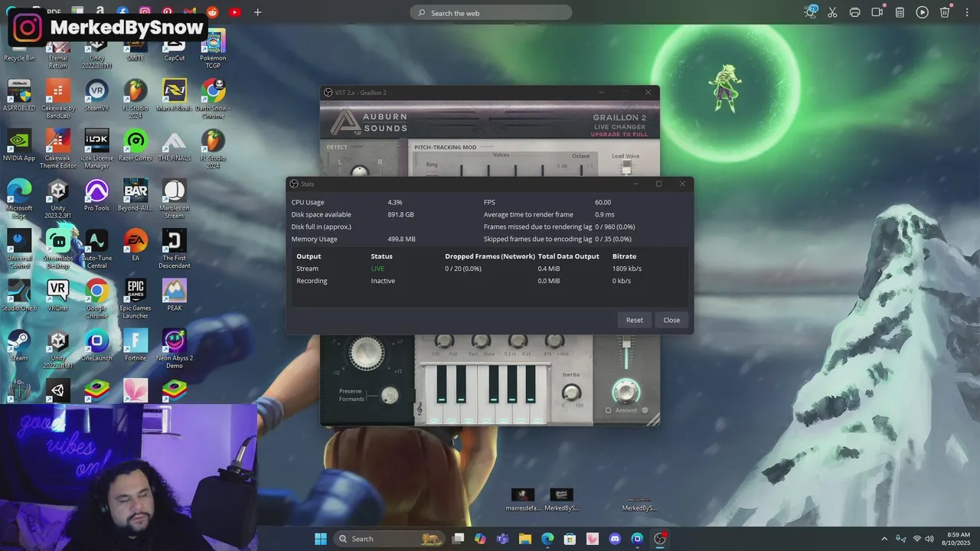Open the SteamVR desktop icon
The width and height of the screenshot is (980, 551).
[96, 96]
